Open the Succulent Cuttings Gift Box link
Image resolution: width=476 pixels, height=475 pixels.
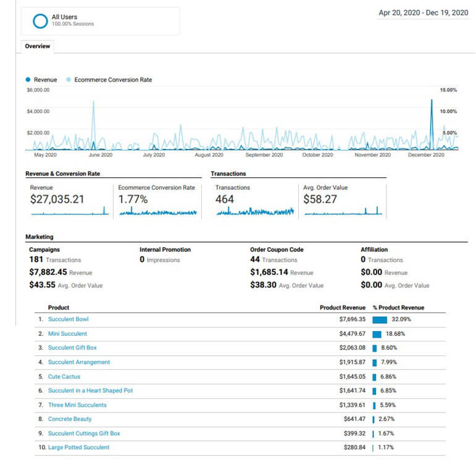click(x=84, y=434)
